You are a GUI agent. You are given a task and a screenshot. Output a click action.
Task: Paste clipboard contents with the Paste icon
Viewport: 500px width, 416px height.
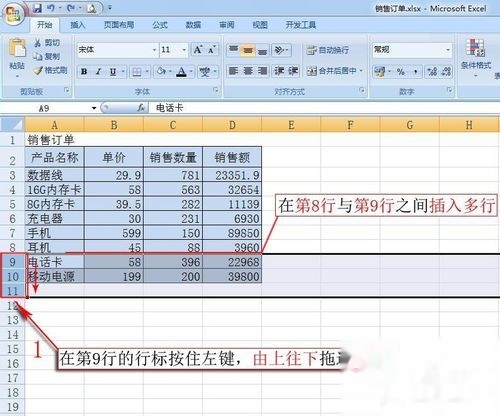(x=17, y=49)
